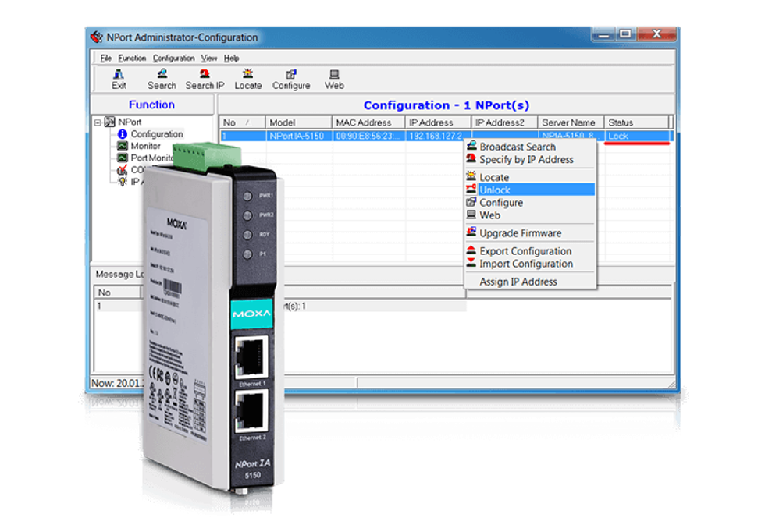The image size is (765, 532).
Task: Click the Export Configuration menu icon
Action: 471,250
